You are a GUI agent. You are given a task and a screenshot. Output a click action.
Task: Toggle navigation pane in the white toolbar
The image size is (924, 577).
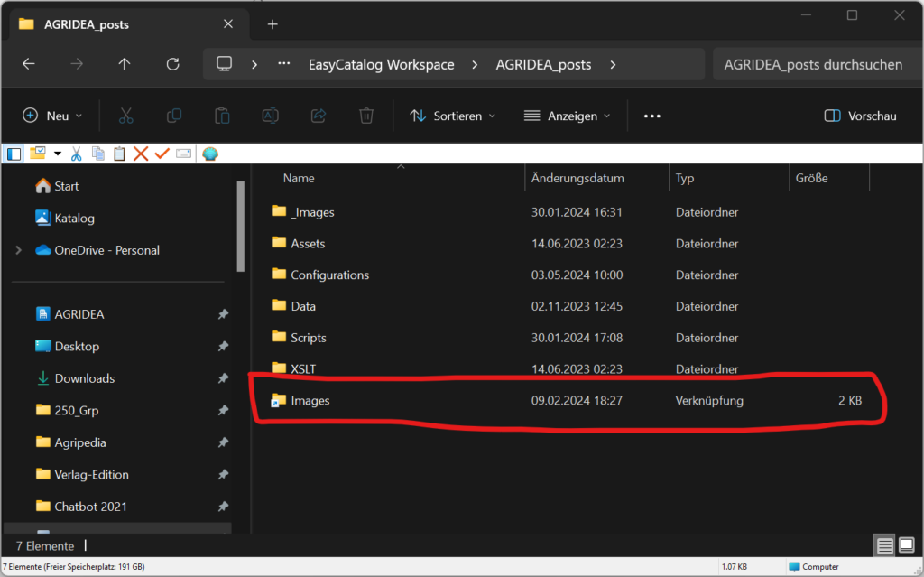click(x=14, y=154)
